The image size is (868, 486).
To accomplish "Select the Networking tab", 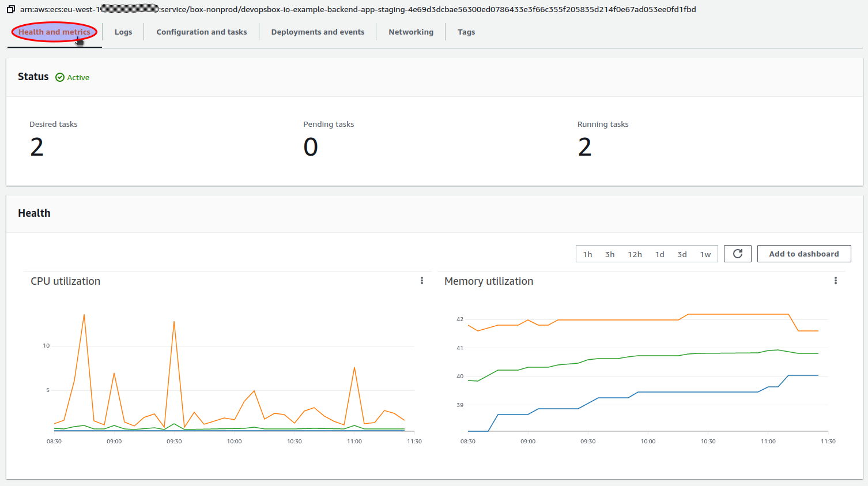I will 410,32.
